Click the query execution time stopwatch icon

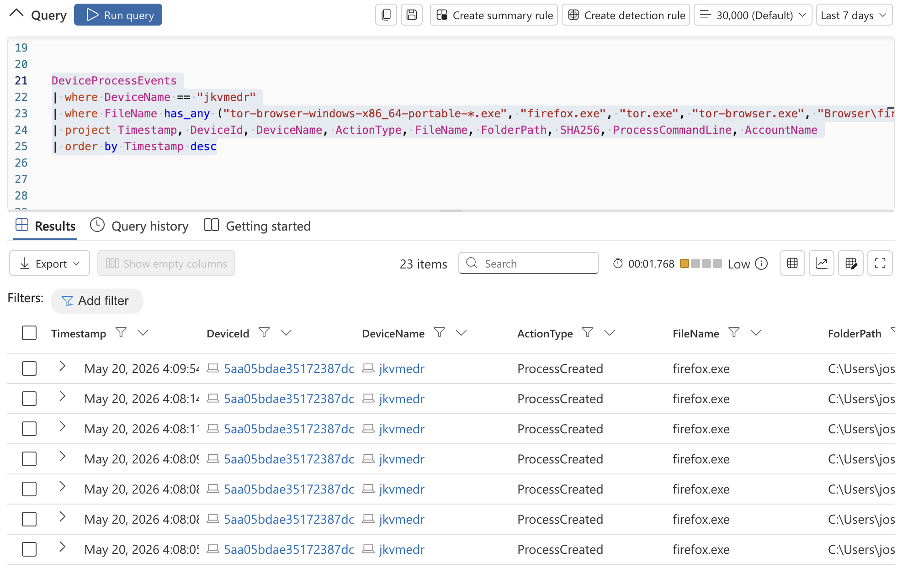point(618,263)
